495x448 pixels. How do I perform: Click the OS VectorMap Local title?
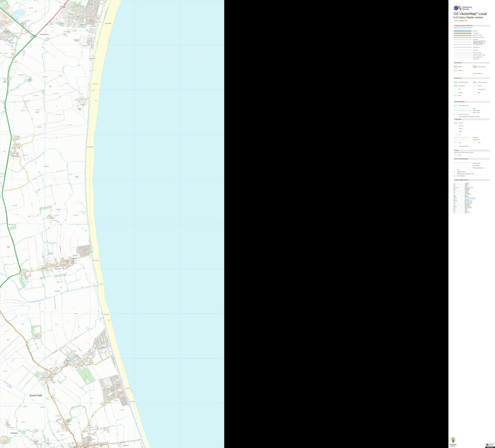point(470,14)
